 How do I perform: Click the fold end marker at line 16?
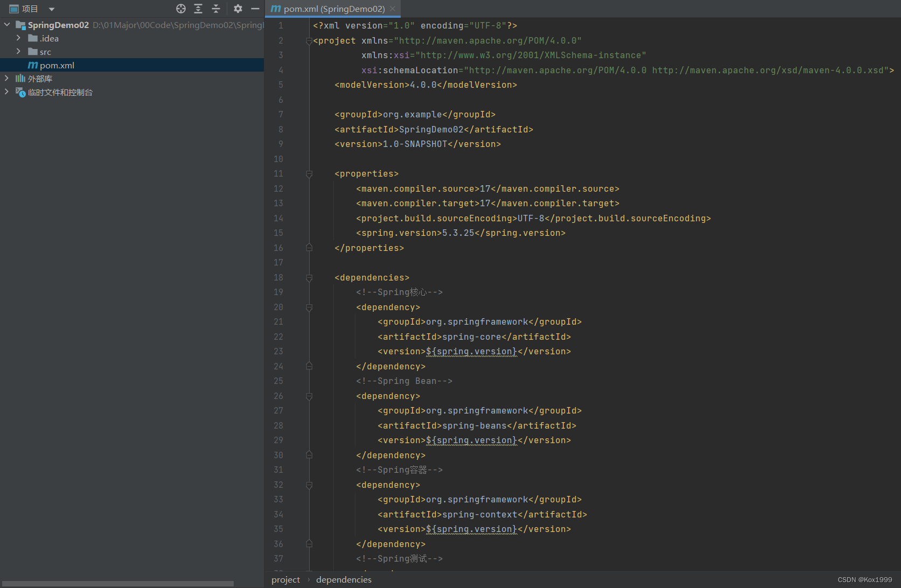tap(309, 248)
